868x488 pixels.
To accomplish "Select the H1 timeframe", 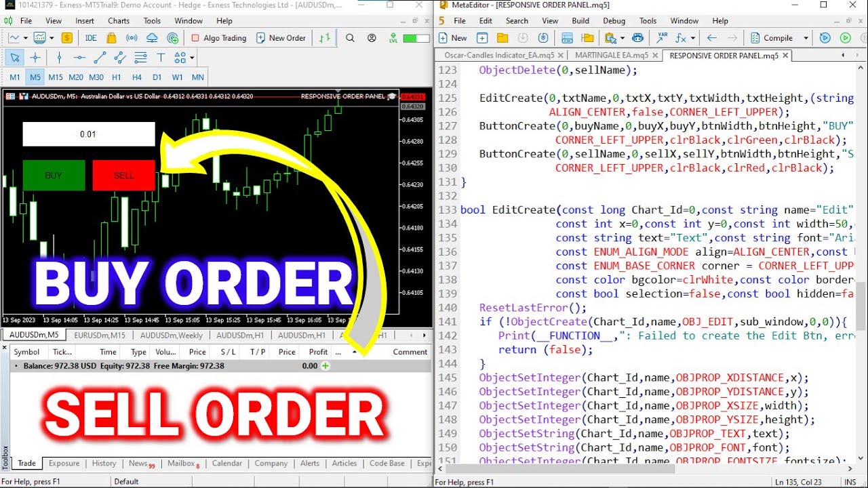I will point(117,77).
